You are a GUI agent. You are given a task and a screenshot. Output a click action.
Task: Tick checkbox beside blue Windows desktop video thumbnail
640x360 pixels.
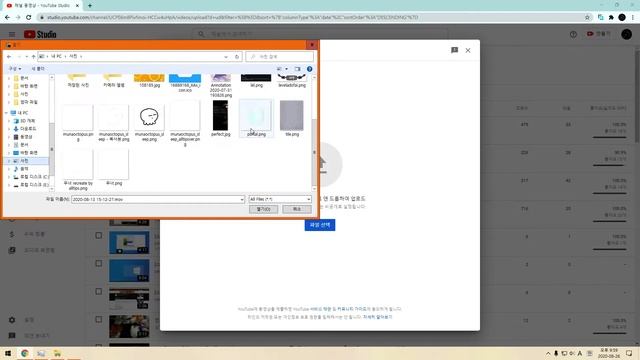(x=98, y=264)
